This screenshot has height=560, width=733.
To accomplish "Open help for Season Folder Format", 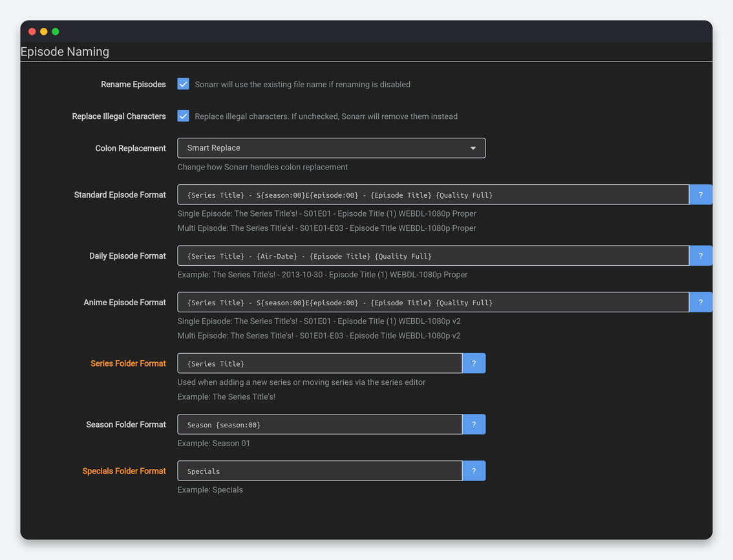I will (x=474, y=424).
